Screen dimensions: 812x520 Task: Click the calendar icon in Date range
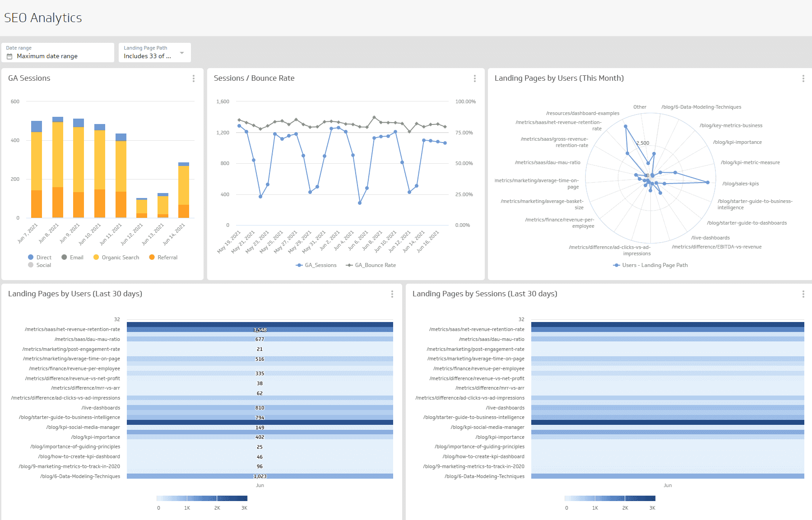click(x=9, y=56)
